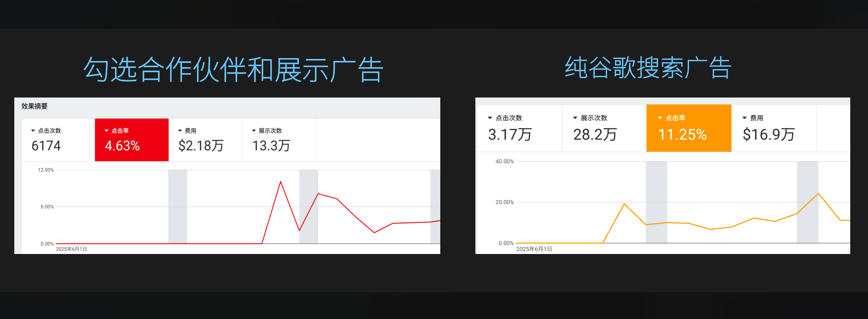The image size is (868, 319).
Task: Click the 2025年6月1日 date under the orange chart
Action: pos(534,249)
